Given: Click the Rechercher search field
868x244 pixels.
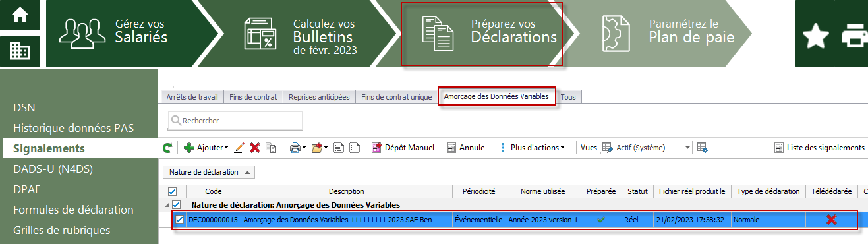Looking at the screenshot, I should (x=235, y=121).
